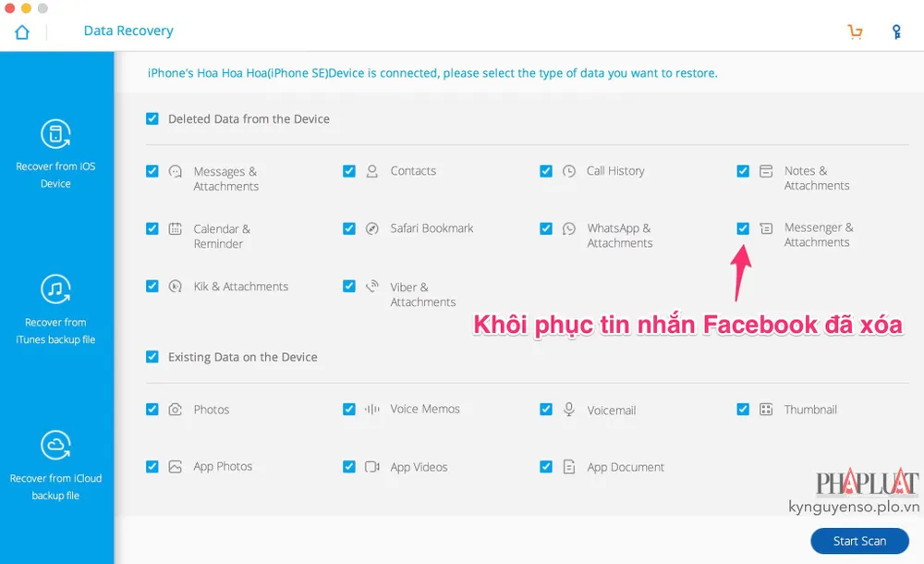Click the Home icon in the toolbar
924x564 pixels.
pyautogui.click(x=21, y=31)
